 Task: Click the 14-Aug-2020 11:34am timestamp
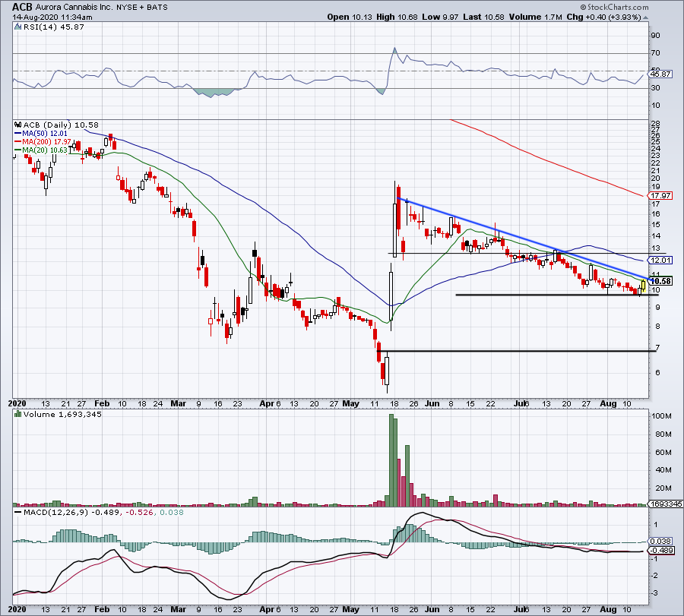(x=52, y=17)
